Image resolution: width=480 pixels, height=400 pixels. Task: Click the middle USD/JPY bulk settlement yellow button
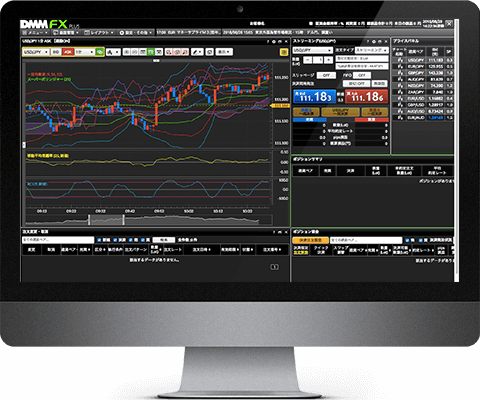[340, 112]
